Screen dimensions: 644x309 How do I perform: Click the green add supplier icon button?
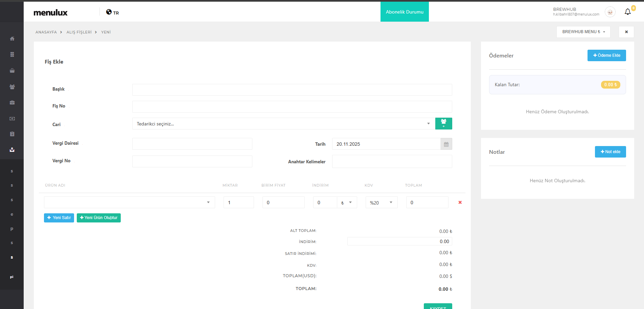click(x=443, y=123)
